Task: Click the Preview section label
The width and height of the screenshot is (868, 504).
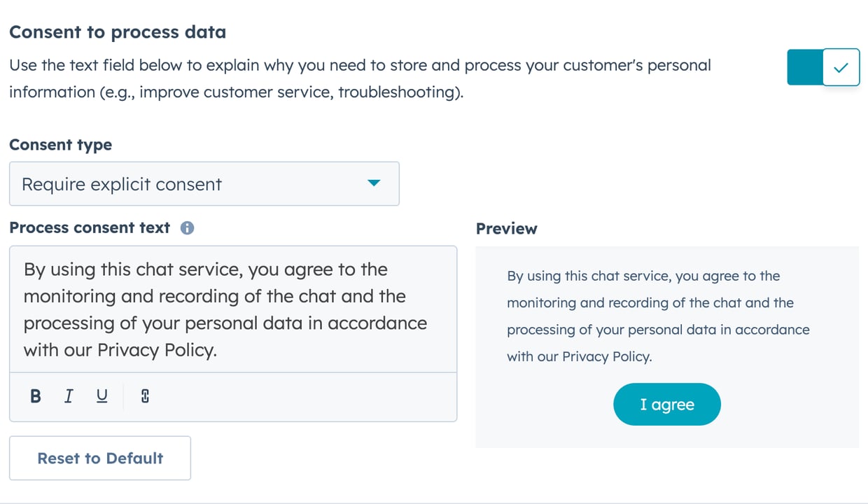Action: (x=506, y=228)
